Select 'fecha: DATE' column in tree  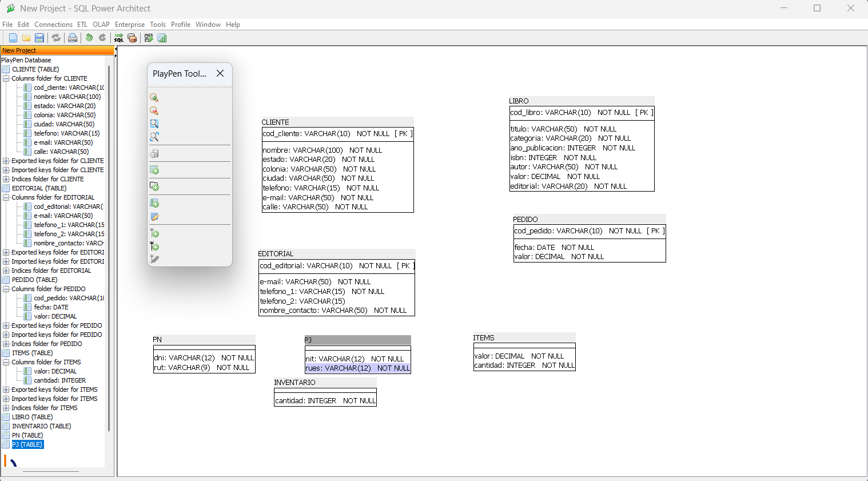click(51, 307)
